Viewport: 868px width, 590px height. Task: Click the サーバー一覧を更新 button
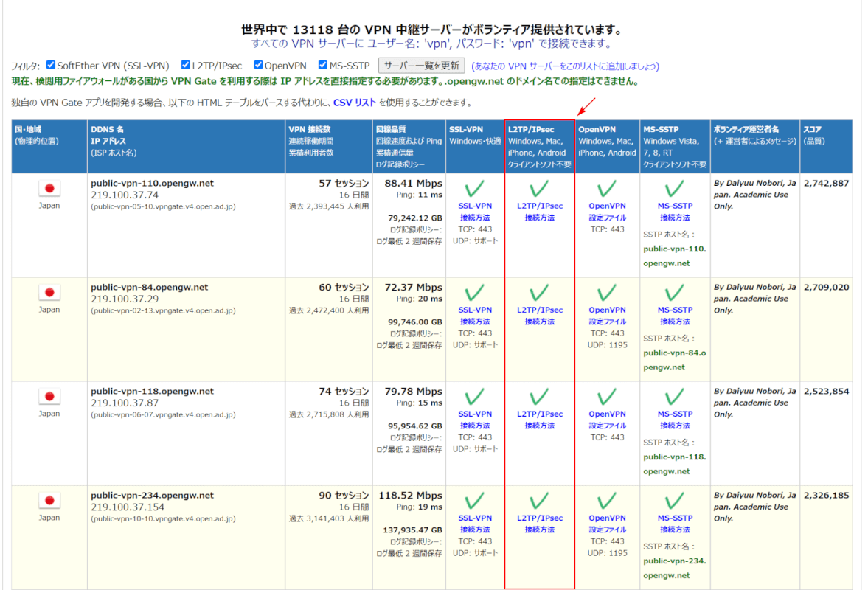[x=421, y=66]
